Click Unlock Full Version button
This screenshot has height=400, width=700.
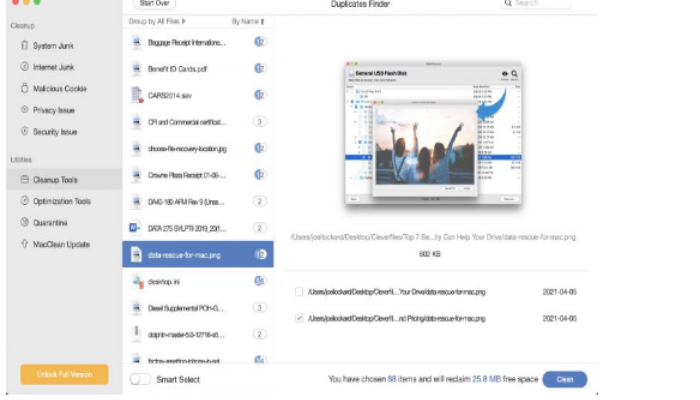click(64, 374)
